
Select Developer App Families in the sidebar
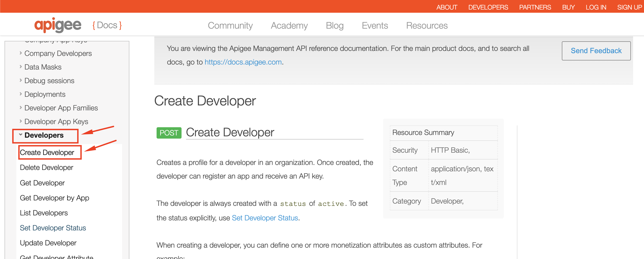tap(61, 108)
